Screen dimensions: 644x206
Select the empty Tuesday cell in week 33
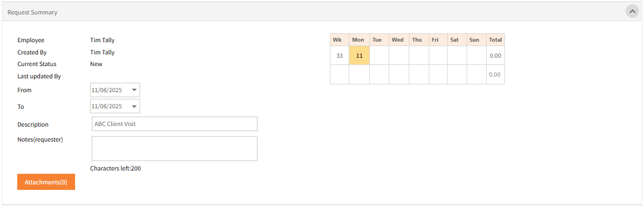[x=379, y=56]
